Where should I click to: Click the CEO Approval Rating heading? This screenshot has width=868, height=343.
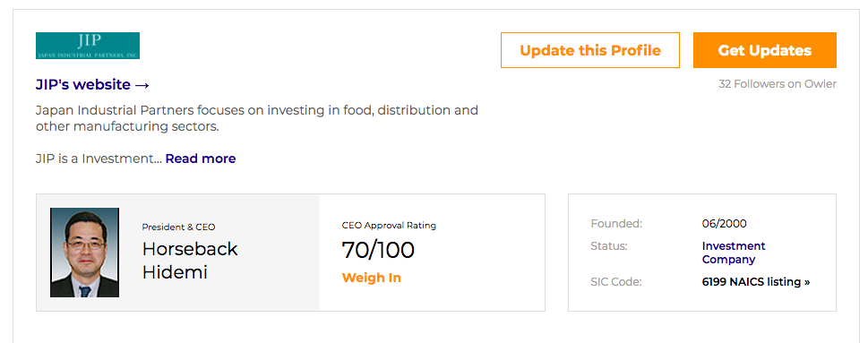click(389, 225)
